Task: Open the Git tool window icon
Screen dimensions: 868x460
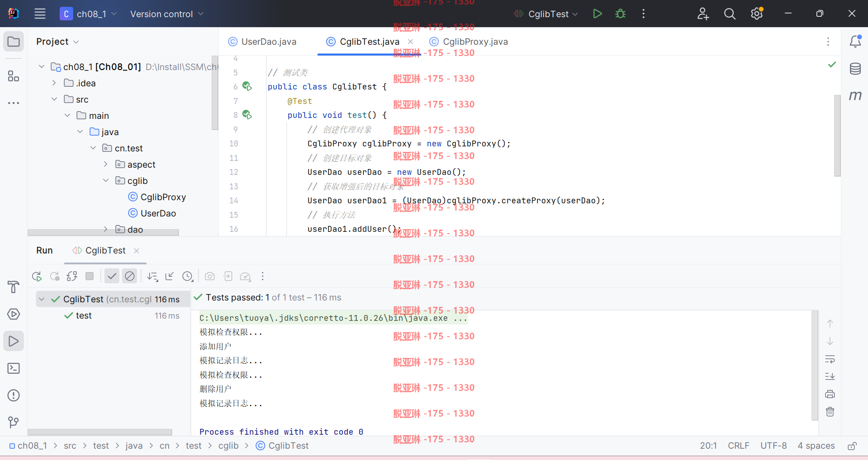Action: 14,422
